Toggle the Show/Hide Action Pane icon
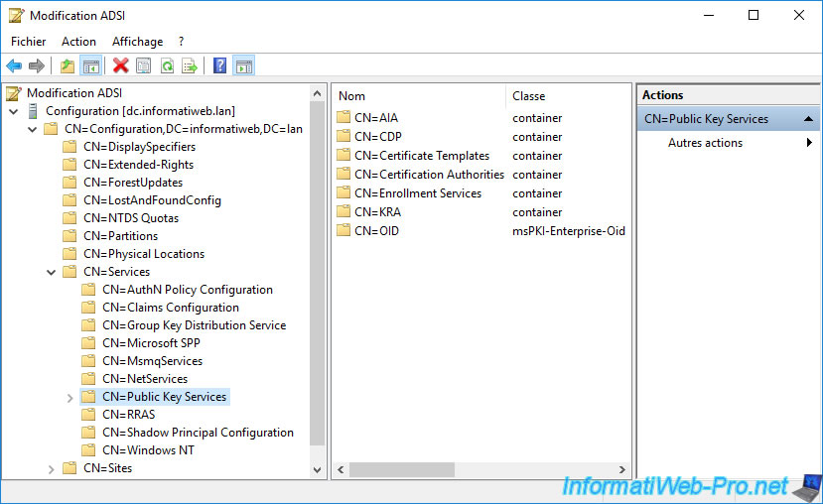Viewport: 823px width, 504px height. point(243,66)
